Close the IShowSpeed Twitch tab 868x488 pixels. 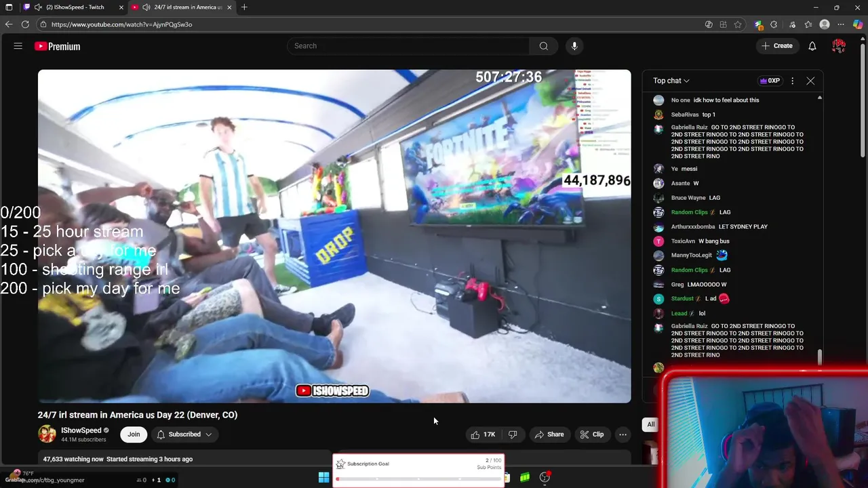(121, 7)
